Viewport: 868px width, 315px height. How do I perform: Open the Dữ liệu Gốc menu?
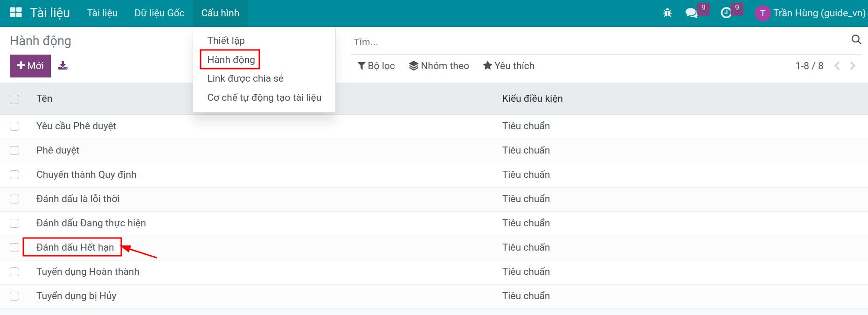point(160,13)
